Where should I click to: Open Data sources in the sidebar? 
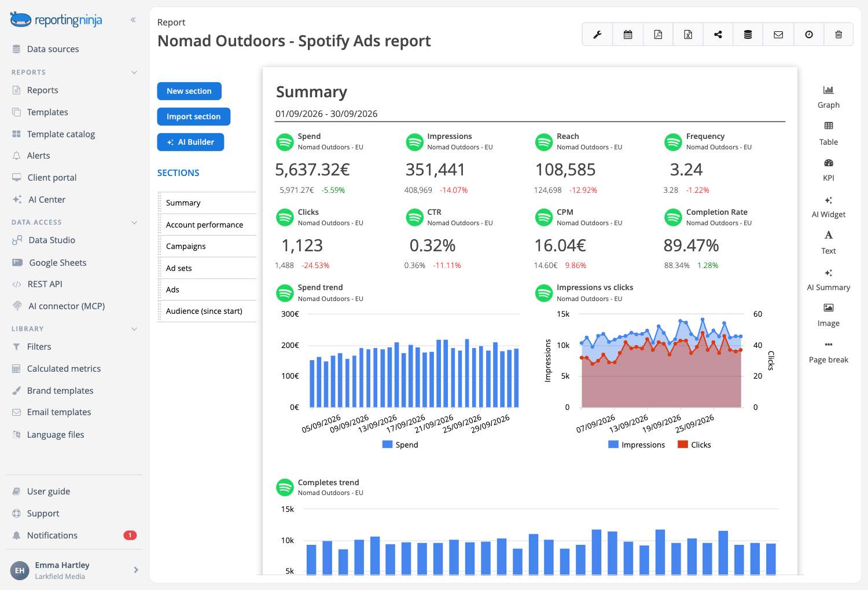pyautogui.click(x=53, y=49)
